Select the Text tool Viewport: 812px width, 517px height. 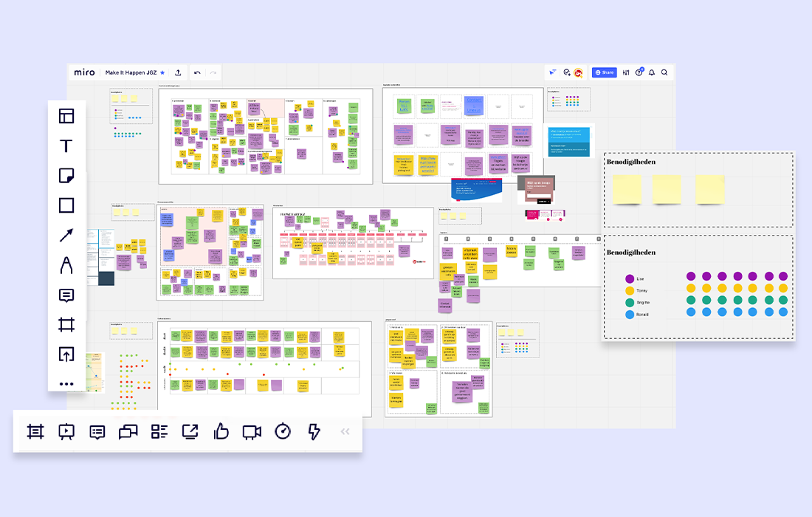pyautogui.click(x=66, y=145)
